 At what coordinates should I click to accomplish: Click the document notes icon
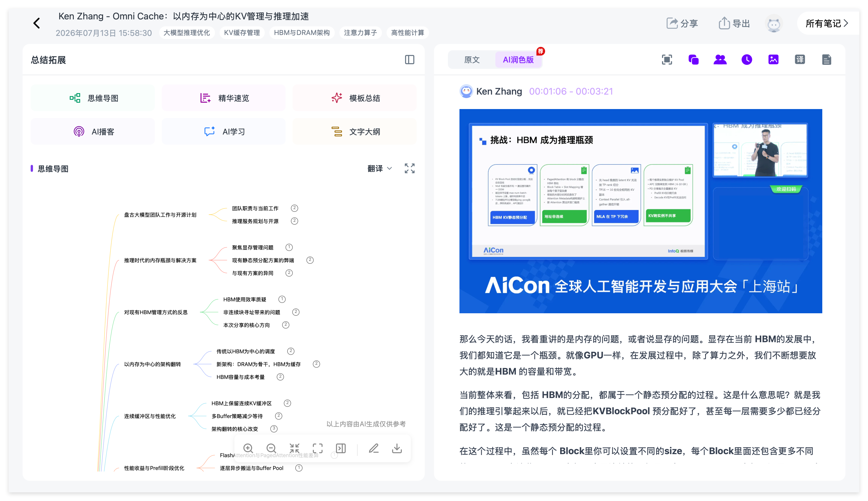pyautogui.click(x=826, y=60)
